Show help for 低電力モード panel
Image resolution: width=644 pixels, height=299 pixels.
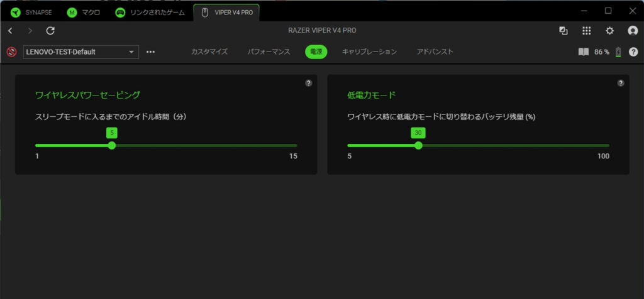coord(620,83)
